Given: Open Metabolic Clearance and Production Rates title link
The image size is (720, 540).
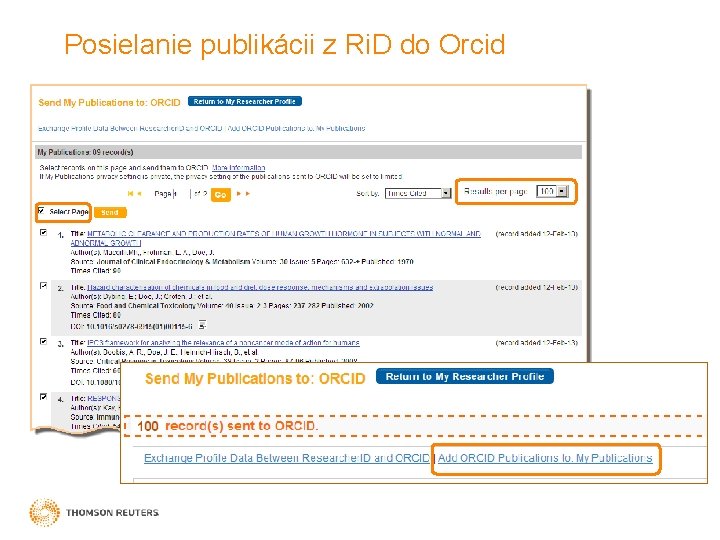Looking at the screenshot, I should coord(276,238).
